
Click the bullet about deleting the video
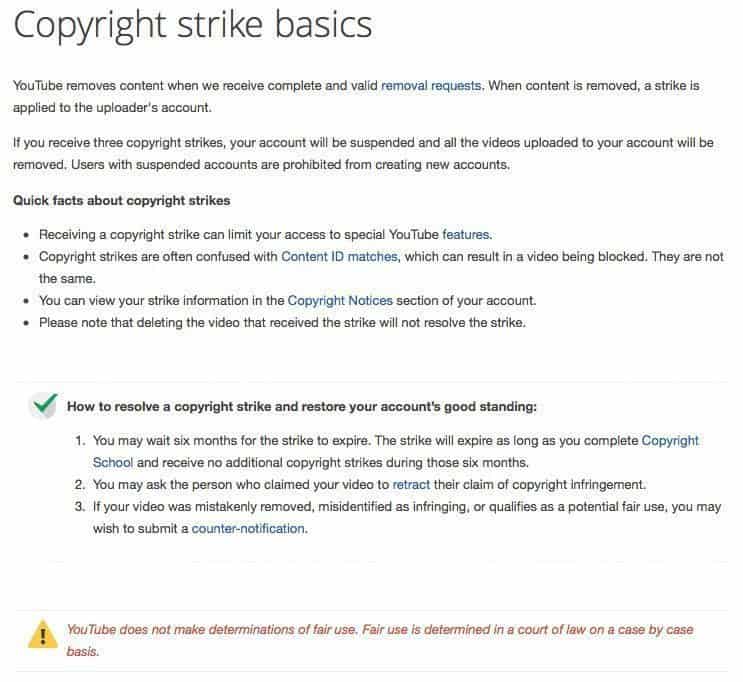[281, 322]
